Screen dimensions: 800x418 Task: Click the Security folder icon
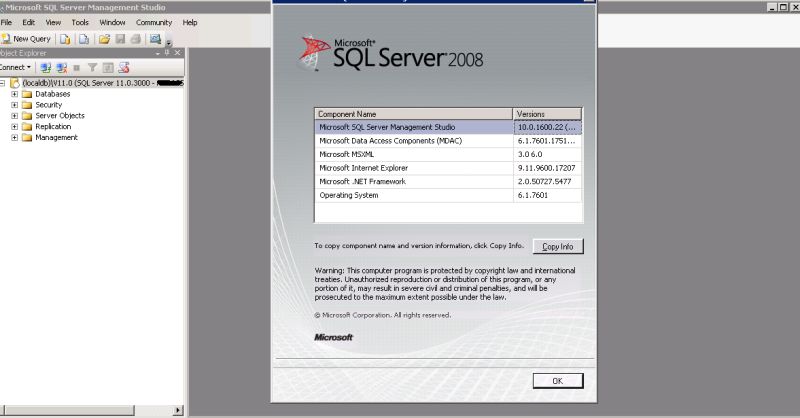(27, 105)
